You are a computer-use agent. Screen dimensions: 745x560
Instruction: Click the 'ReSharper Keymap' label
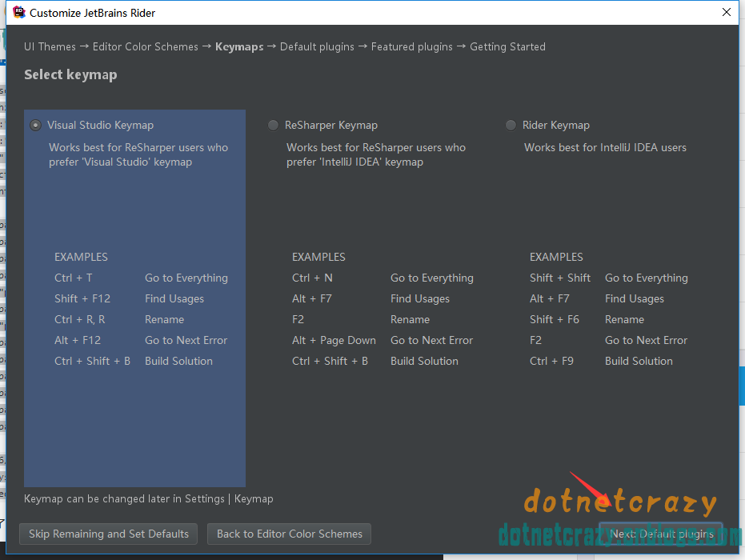coord(331,126)
